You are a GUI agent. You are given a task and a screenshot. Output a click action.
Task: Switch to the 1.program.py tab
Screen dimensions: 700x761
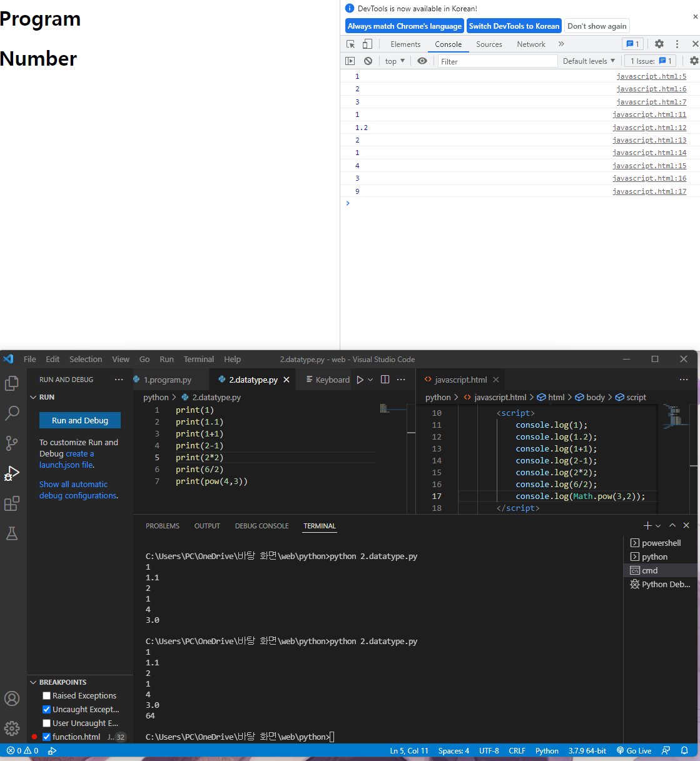coord(168,380)
